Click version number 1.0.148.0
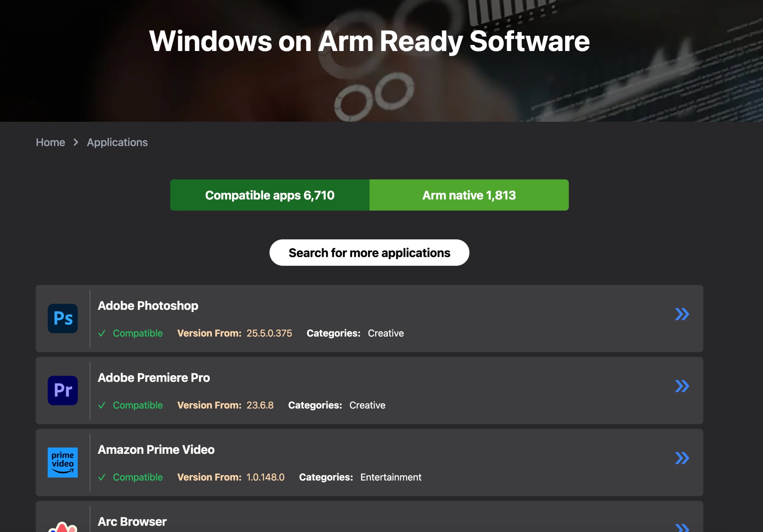The image size is (763, 532). pos(266,477)
